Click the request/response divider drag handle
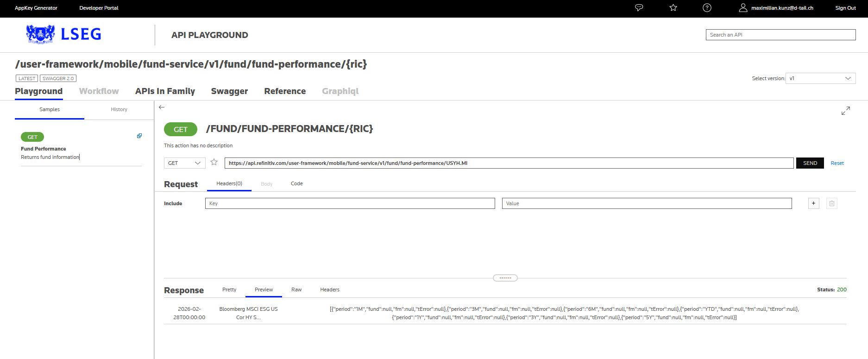Screen dimensions: 868x359 [505, 278]
